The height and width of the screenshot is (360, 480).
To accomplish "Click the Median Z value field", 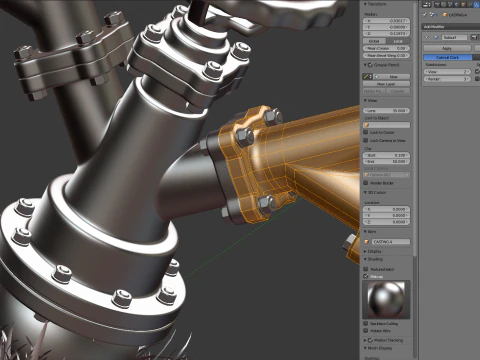I will tap(386, 33).
